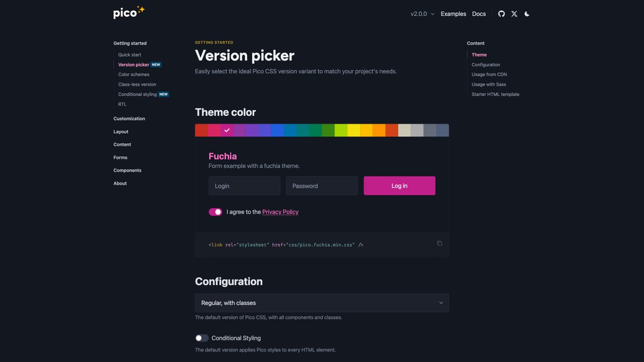Open Docs in the top navigation
The height and width of the screenshot is (362, 644).
tap(479, 14)
